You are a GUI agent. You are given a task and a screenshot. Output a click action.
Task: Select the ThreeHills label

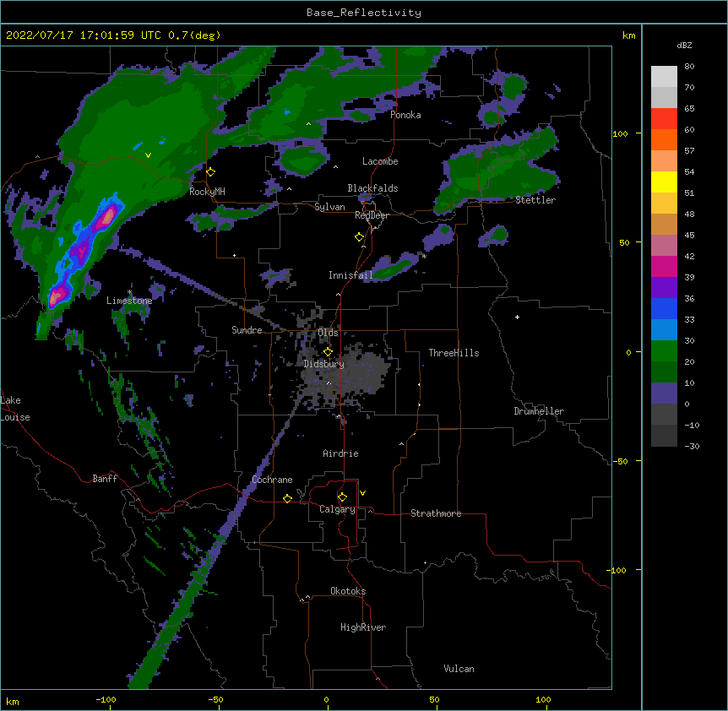(x=454, y=353)
